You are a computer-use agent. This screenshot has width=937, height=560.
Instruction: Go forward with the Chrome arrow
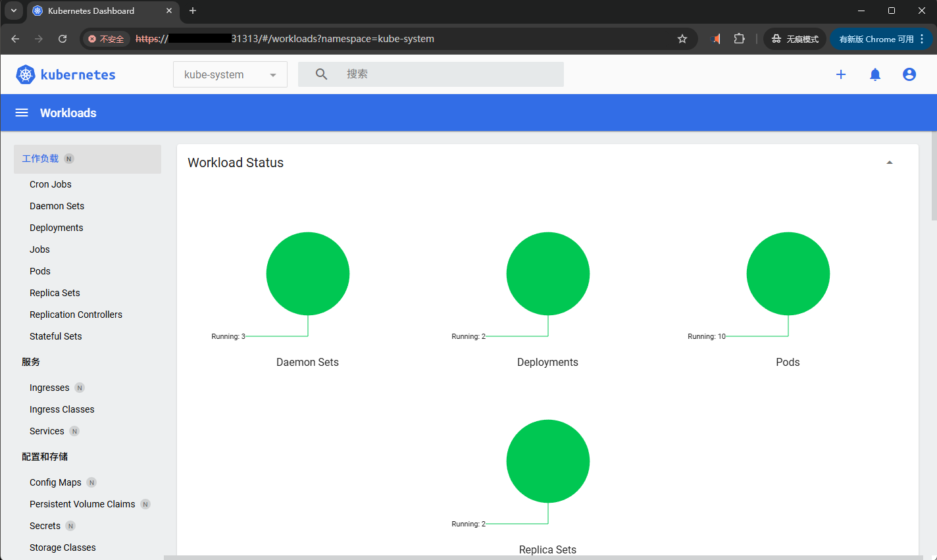pos(39,39)
